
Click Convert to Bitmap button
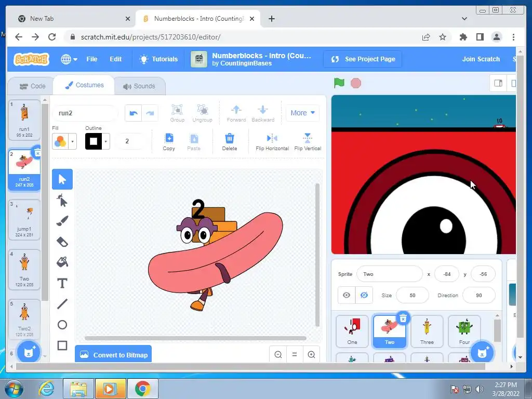(113, 354)
